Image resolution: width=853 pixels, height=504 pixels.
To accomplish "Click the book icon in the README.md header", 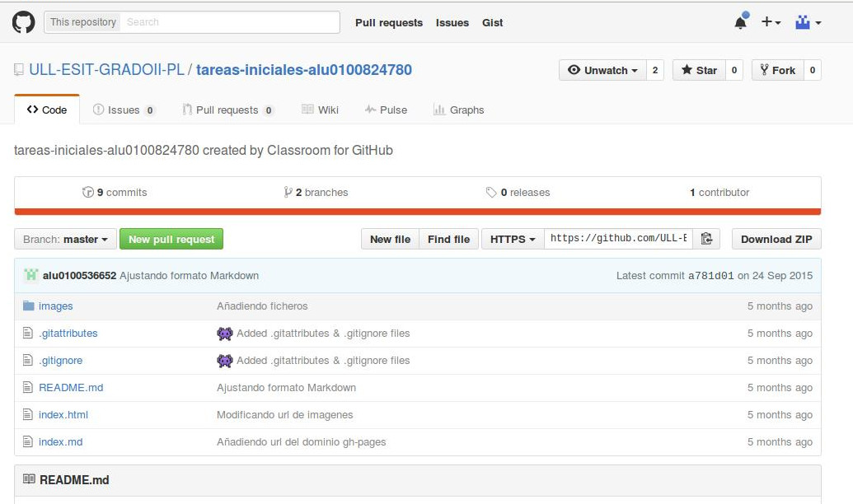I will [x=29, y=479].
